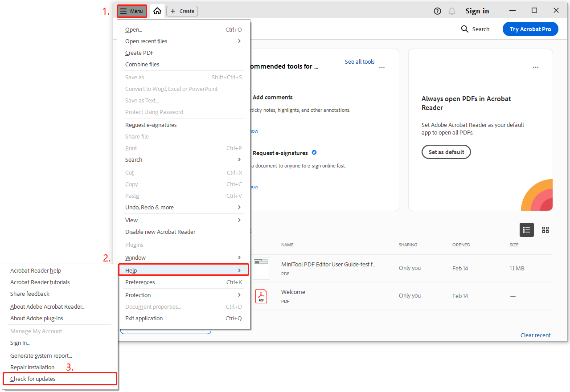
Task: Click the Search magnifier icon
Action: click(x=464, y=29)
